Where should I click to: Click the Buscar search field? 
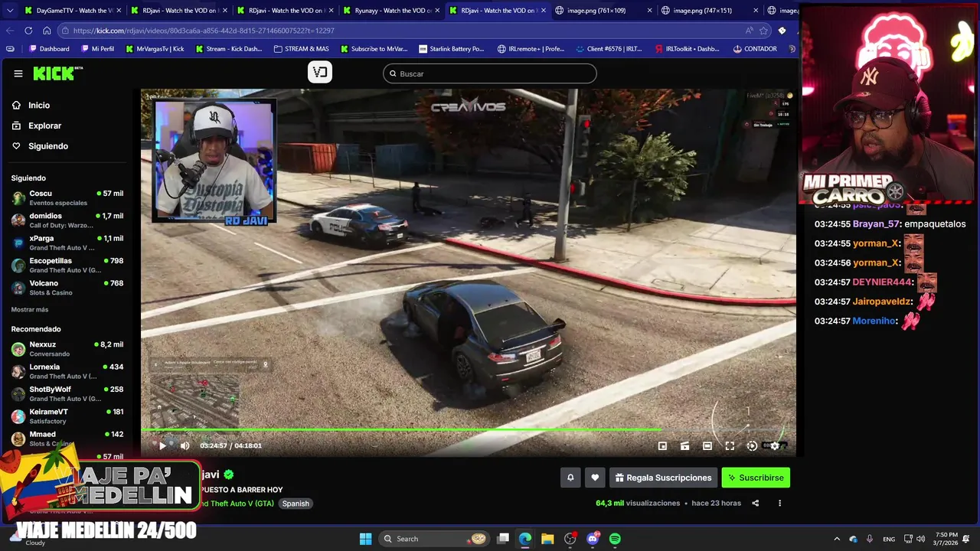coord(490,73)
